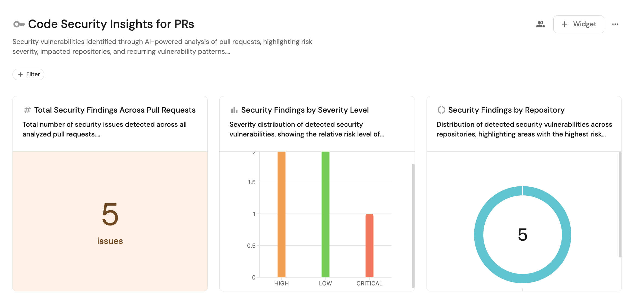
Task: Click the bar chart icon on Severity widget
Action: pyautogui.click(x=234, y=110)
